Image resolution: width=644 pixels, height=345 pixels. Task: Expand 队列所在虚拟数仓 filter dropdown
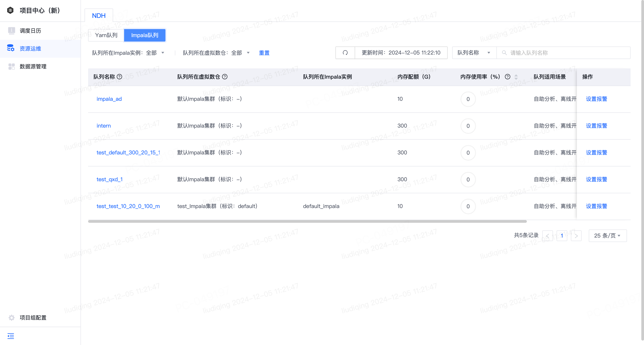point(216,53)
